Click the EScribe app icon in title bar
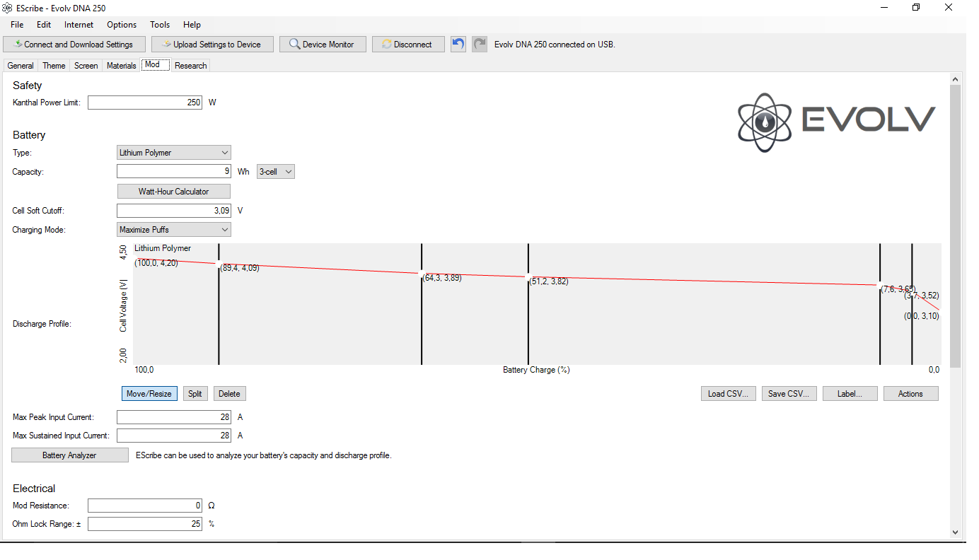Viewport: 979px width, 560px height. point(8,7)
